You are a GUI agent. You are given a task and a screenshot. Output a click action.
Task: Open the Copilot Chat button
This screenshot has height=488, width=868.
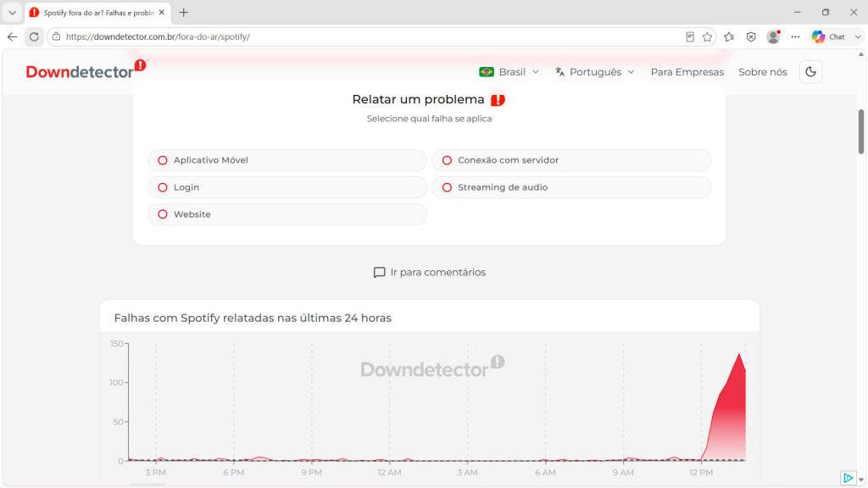pos(828,36)
